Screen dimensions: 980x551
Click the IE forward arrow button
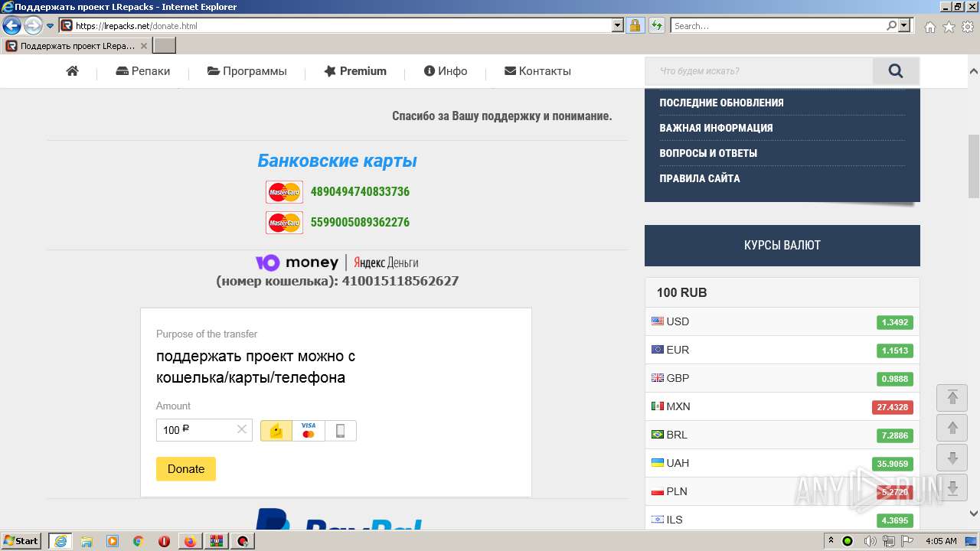pos(33,26)
